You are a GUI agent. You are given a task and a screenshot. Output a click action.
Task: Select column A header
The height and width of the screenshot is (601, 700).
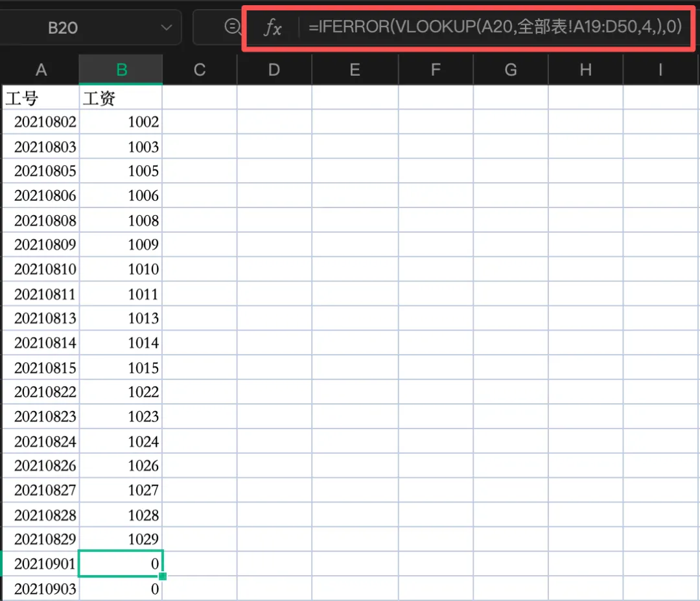pyautogui.click(x=41, y=69)
